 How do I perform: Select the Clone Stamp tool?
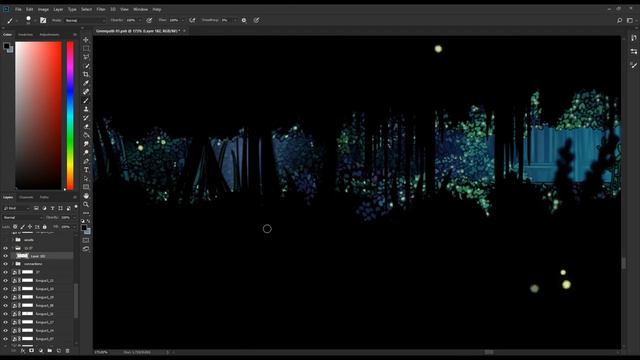tap(86, 109)
